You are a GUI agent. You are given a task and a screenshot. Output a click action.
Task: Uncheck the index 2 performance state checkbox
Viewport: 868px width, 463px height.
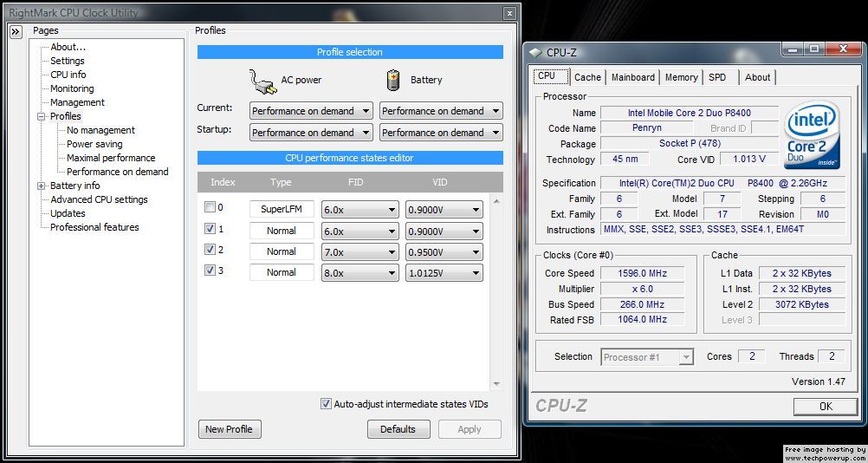210,249
